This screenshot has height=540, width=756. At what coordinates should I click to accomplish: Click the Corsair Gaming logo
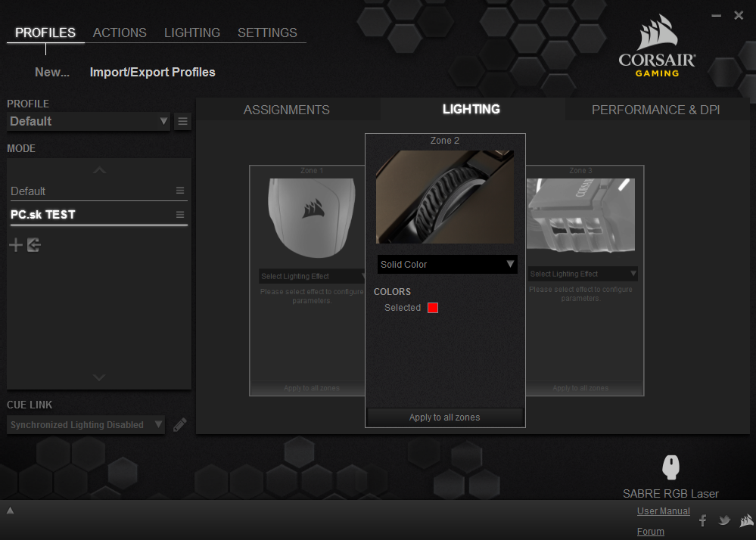657,46
